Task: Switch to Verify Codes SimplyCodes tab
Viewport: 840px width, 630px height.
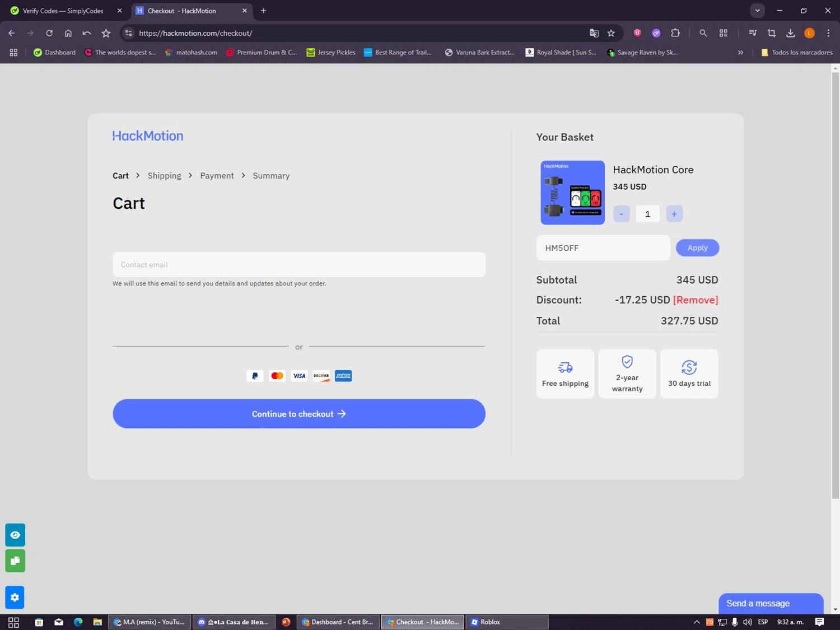Action: point(63,11)
